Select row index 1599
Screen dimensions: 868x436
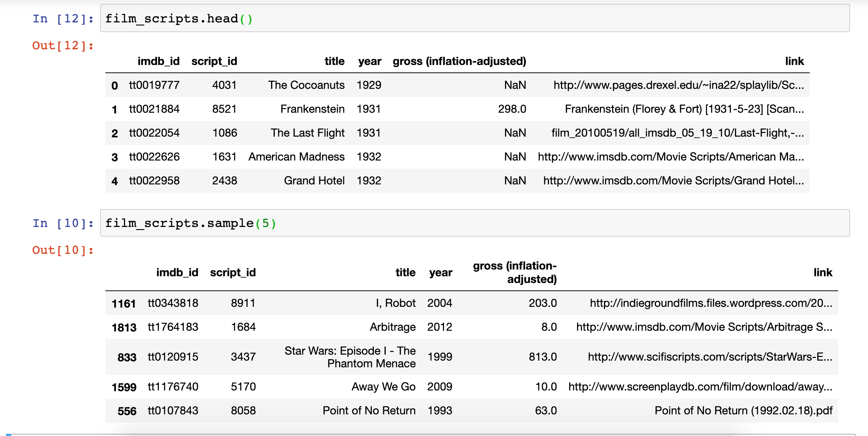[124, 387]
